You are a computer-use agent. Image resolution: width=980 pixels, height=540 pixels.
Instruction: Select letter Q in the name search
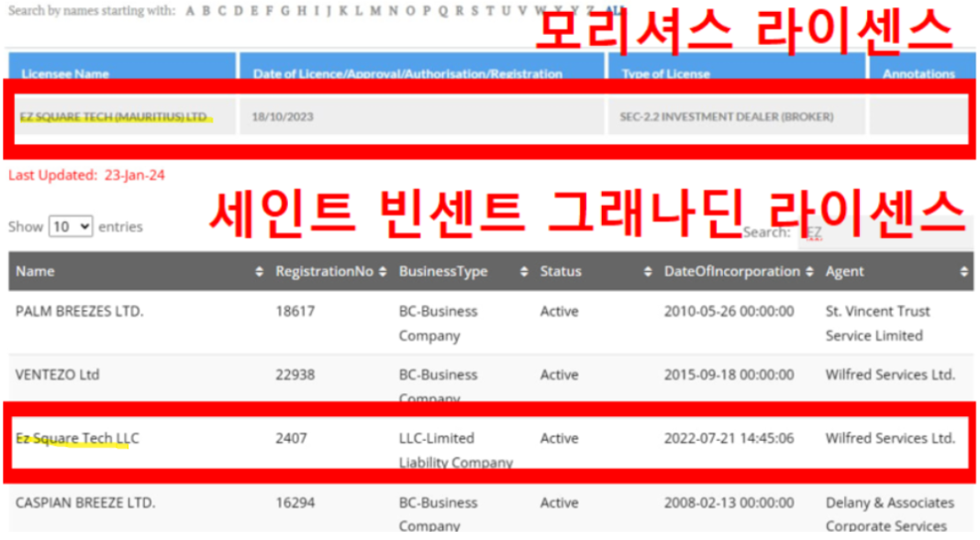(443, 11)
